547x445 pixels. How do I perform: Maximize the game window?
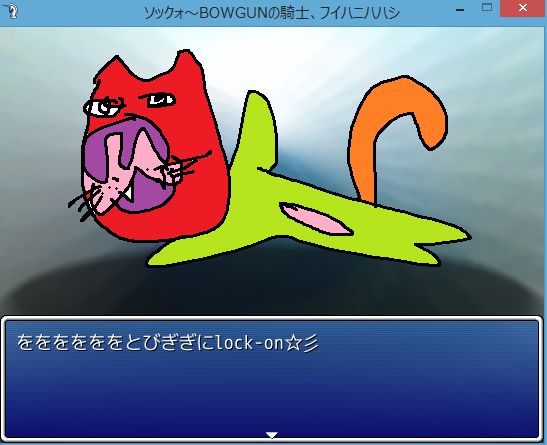pyautogui.click(x=487, y=8)
